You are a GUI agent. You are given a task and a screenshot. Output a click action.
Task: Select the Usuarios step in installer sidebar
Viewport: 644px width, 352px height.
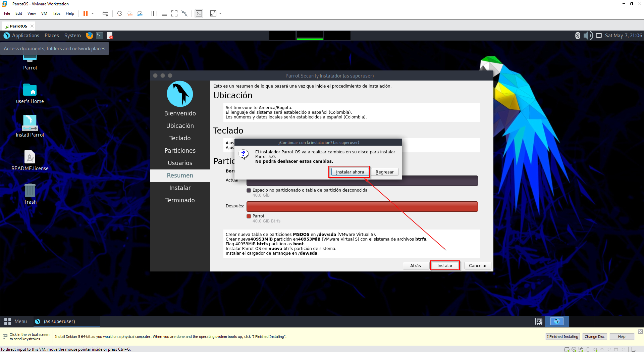pyautogui.click(x=180, y=163)
